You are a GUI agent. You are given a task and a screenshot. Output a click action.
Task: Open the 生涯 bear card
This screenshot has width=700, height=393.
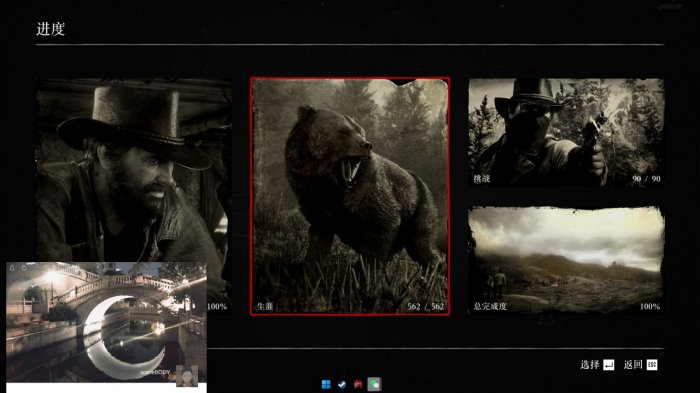pyautogui.click(x=350, y=196)
